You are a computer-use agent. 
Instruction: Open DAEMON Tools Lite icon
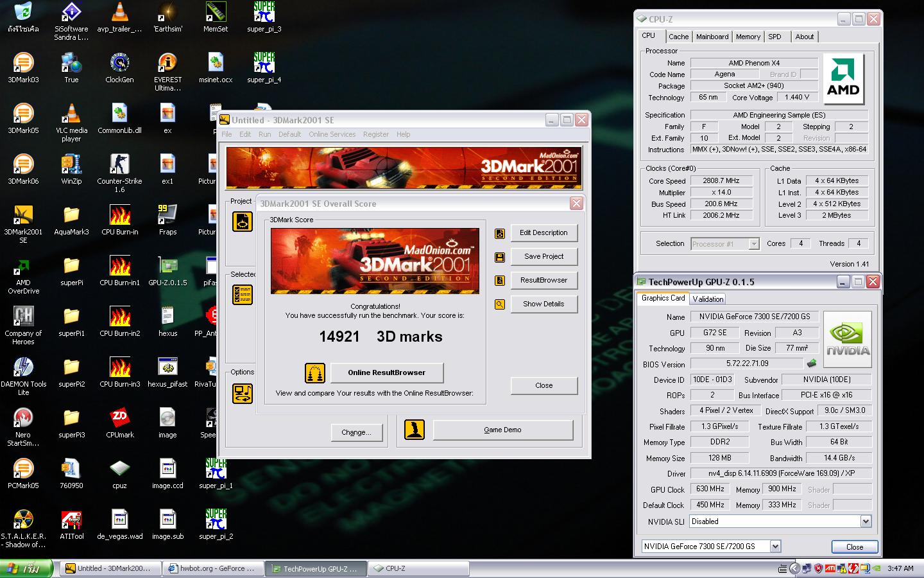point(23,376)
